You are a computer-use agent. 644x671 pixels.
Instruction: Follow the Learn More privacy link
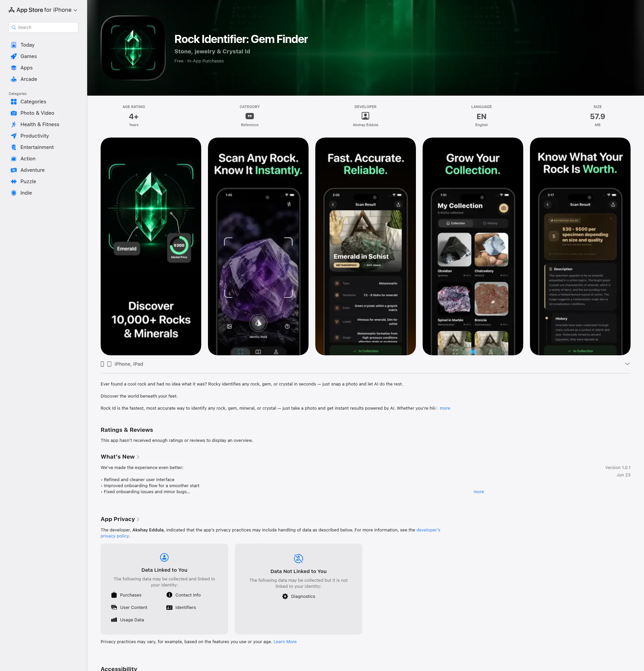[x=285, y=641]
